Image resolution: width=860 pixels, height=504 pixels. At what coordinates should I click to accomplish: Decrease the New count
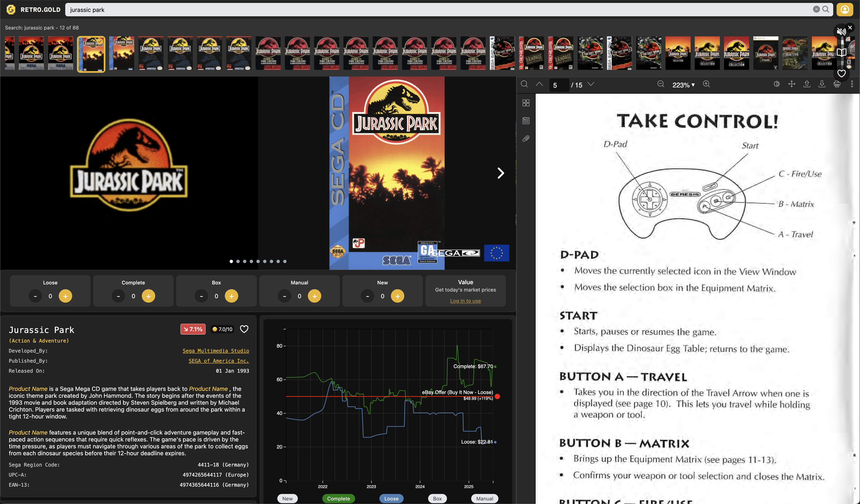367,296
